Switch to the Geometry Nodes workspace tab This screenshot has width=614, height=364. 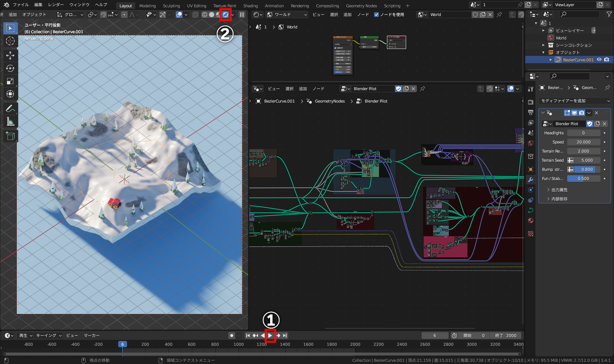click(x=361, y=6)
